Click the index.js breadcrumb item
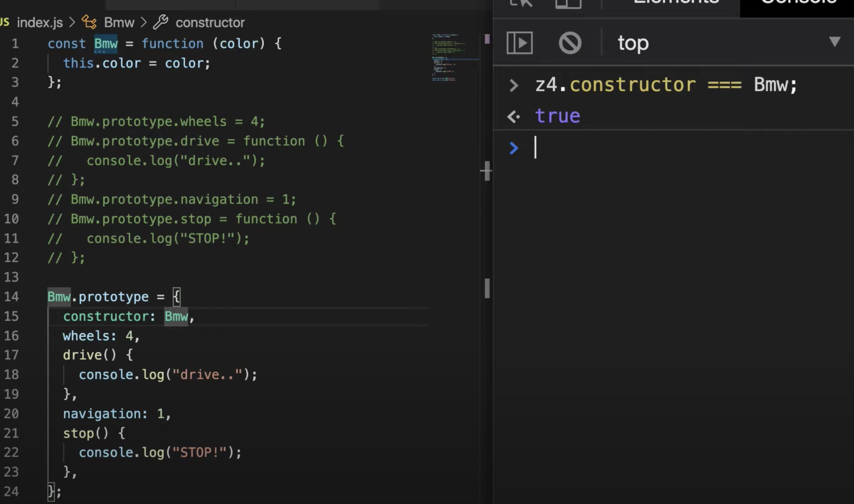This screenshot has height=504, width=854. 39,22
